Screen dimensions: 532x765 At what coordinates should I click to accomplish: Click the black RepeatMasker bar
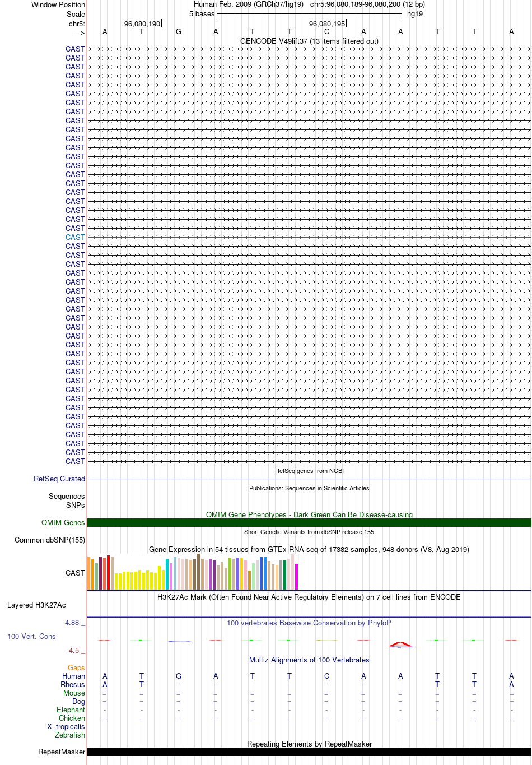click(309, 752)
